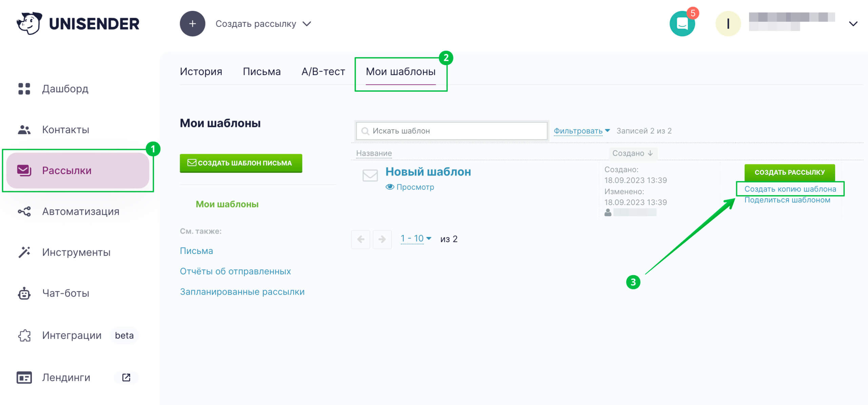868x405 pixels.
Task: Open Отчёты об отправленных link
Action: tap(235, 271)
